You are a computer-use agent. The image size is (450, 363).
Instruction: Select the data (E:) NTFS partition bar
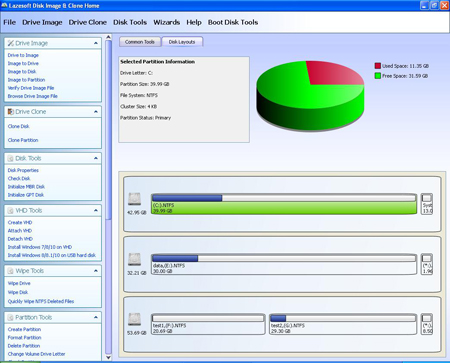coord(284,264)
